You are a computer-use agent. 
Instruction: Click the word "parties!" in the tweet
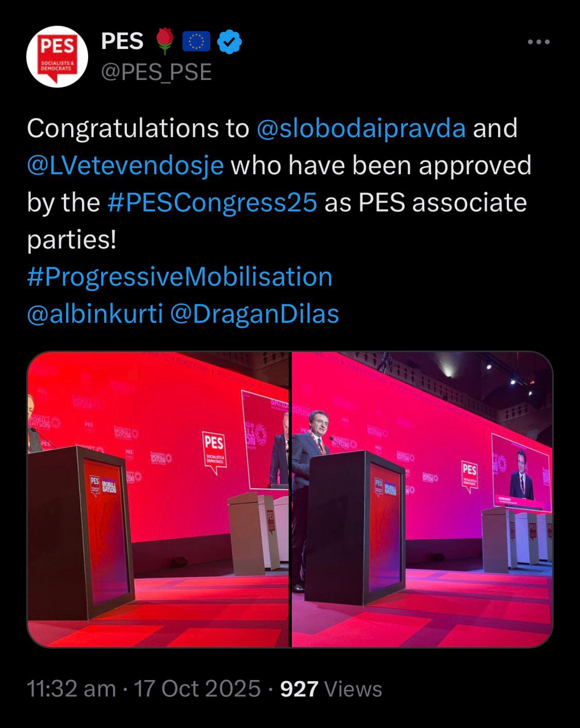click(x=72, y=240)
